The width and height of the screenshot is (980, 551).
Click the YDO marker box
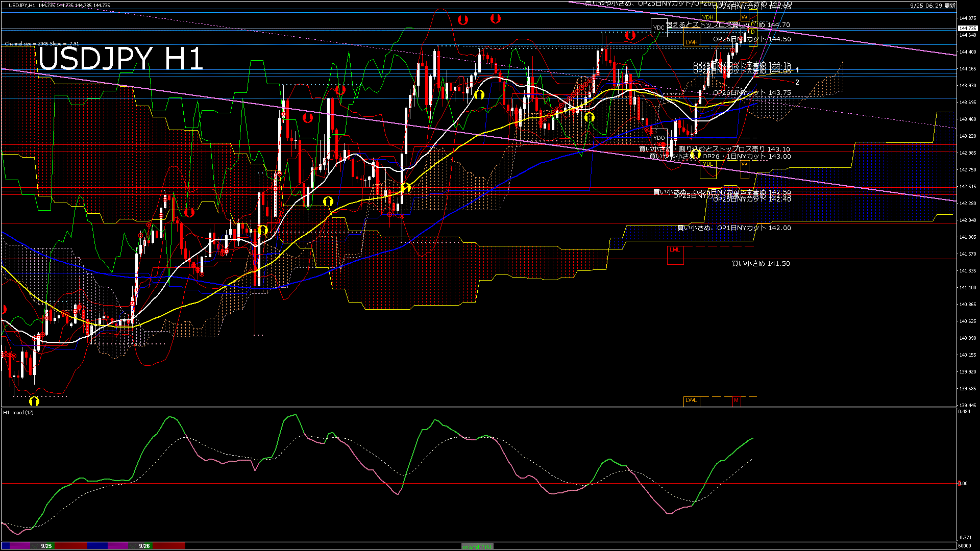pyautogui.click(x=659, y=138)
